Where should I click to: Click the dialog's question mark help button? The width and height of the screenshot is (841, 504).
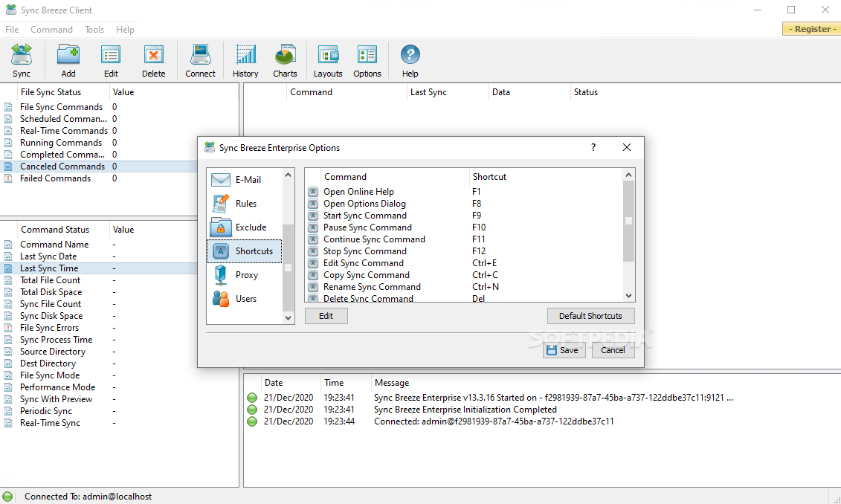[x=593, y=147]
